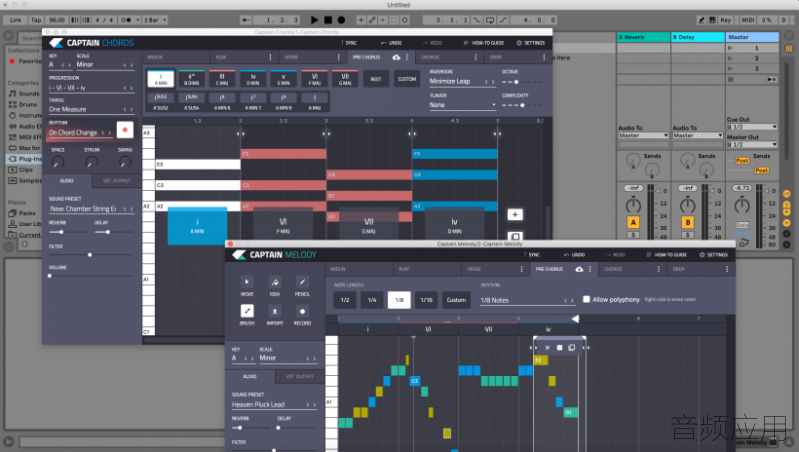Adjust the Captain Chords Volume slider
The height and width of the screenshot is (452, 799).
91,276
